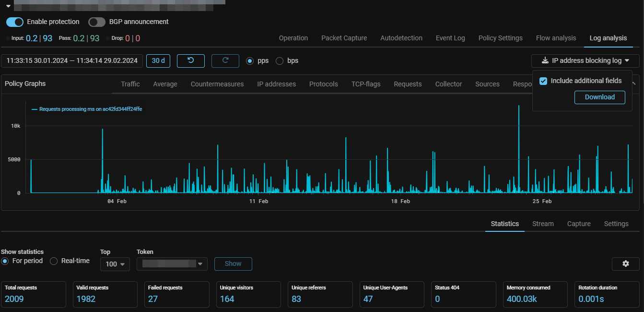This screenshot has height=312, width=644.
Task: Open the Token selection dropdown
Action: pos(172,264)
